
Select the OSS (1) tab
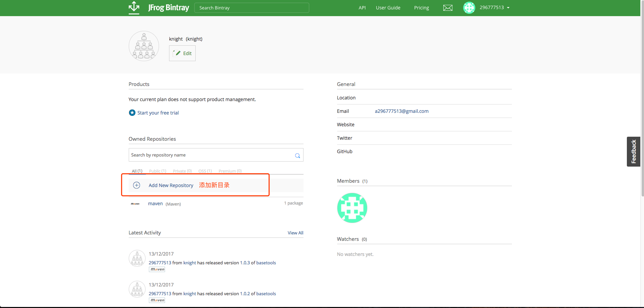tap(205, 171)
